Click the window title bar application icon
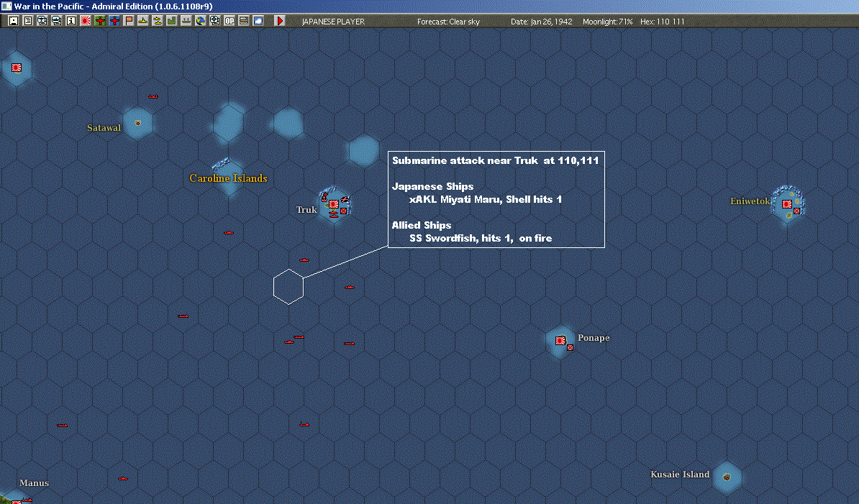 click(6, 6)
